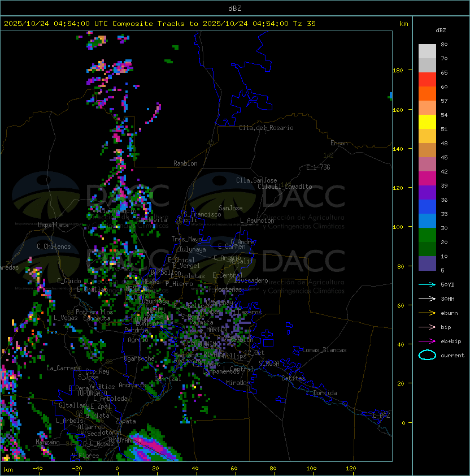Viewport: 470px width, 476px height.
Task: Click the 'Divisadero' map label
Action: pyautogui.click(x=251, y=280)
